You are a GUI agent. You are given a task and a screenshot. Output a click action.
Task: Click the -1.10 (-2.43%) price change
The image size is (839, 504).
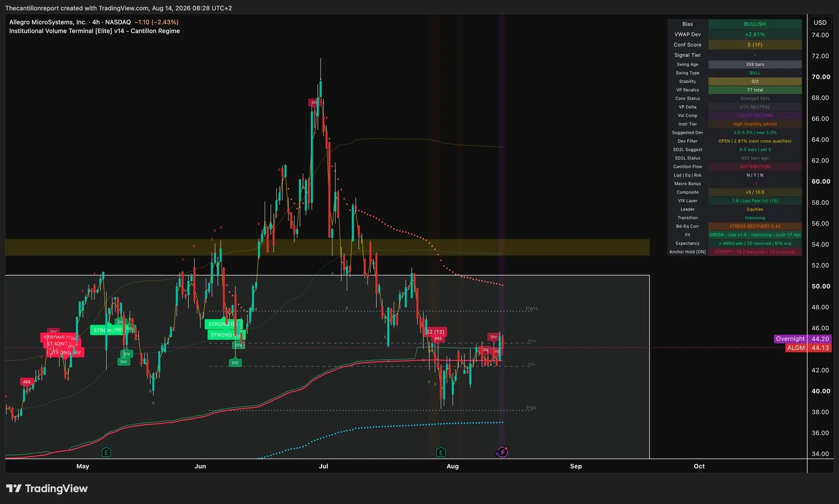coord(157,22)
